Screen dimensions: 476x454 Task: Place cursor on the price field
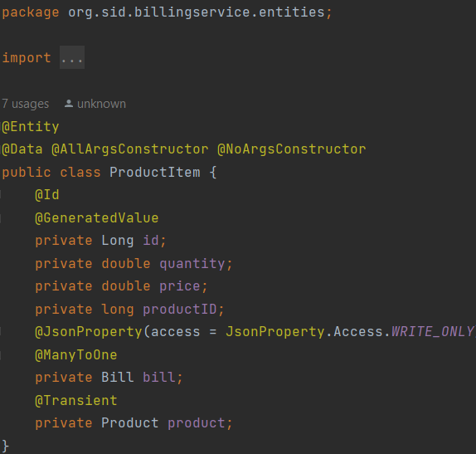[180, 286]
